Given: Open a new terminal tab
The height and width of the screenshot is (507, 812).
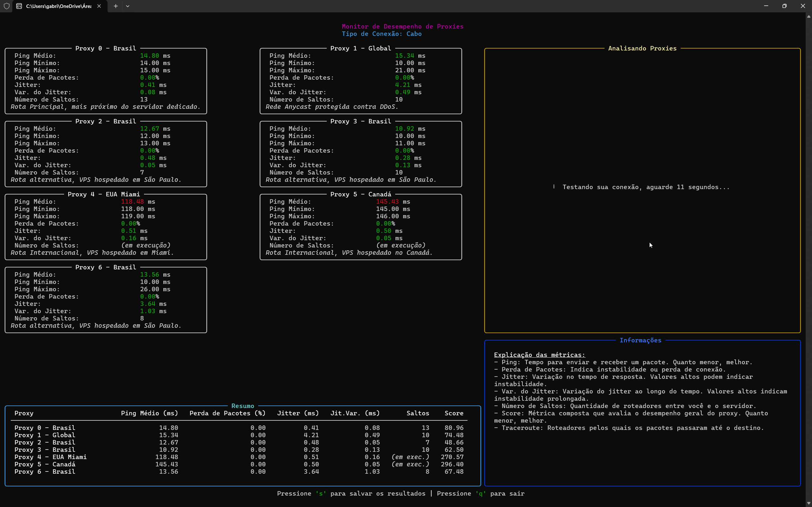Looking at the screenshot, I should point(116,6).
